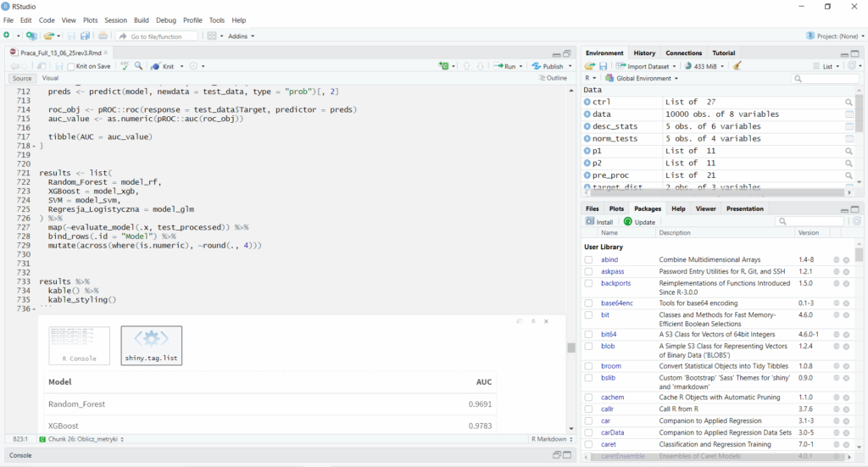The image size is (868, 467).
Task: Refresh environment with circular arrow icon
Action: (852, 66)
